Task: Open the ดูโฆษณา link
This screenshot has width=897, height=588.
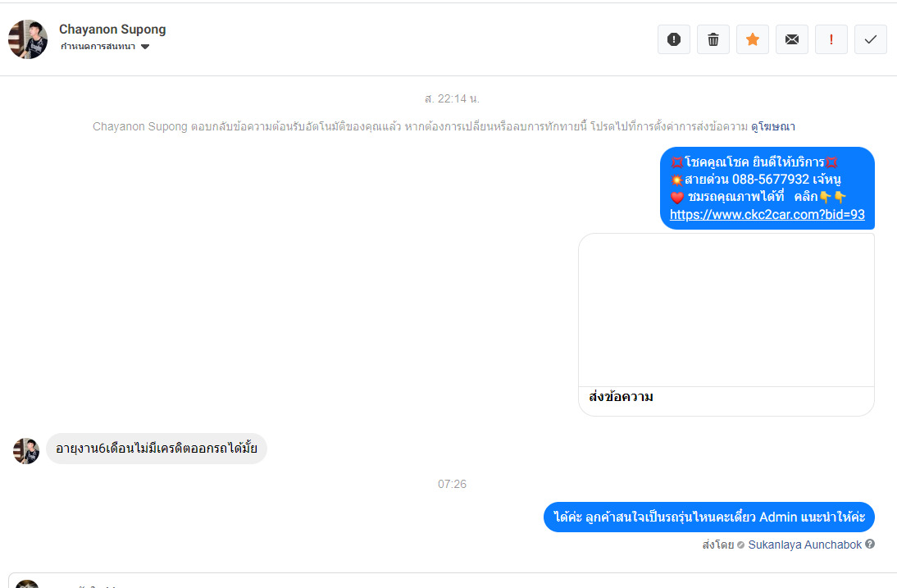Action: (773, 126)
